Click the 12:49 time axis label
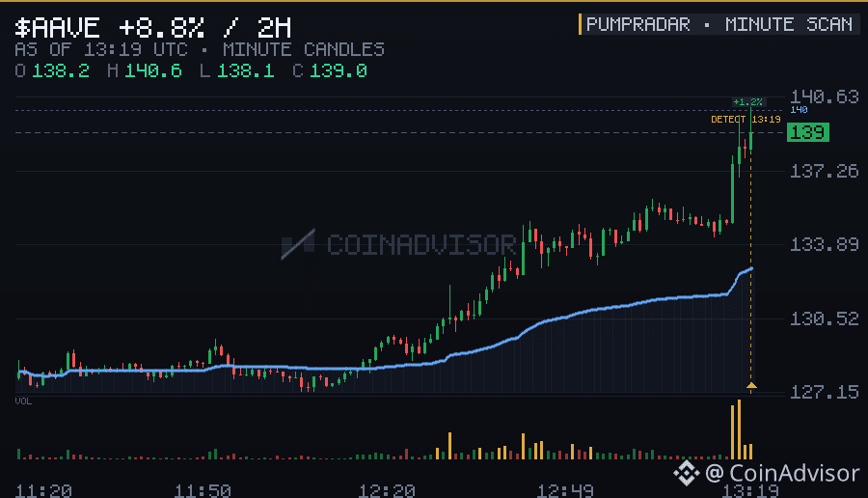The width and height of the screenshot is (868, 498). click(565, 491)
